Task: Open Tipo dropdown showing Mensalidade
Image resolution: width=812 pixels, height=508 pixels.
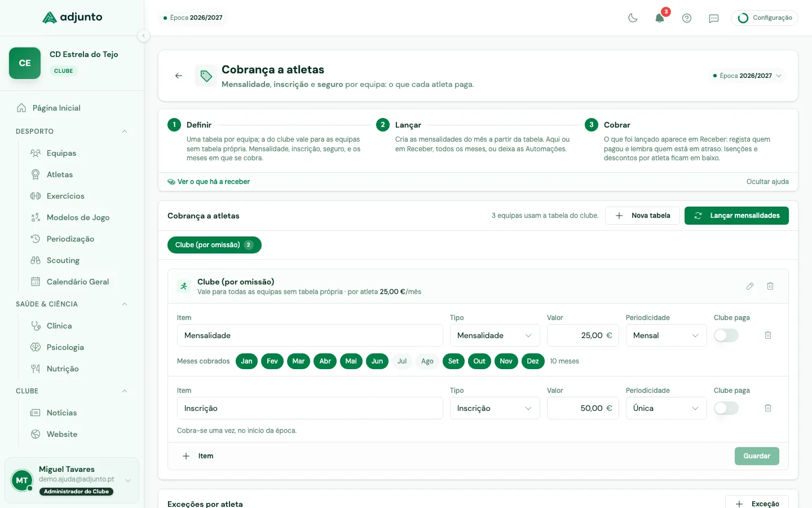Action: click(495, 335)
